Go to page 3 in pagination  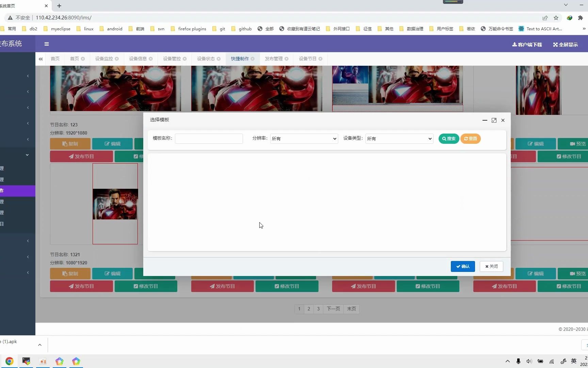(x=318, y=309)
